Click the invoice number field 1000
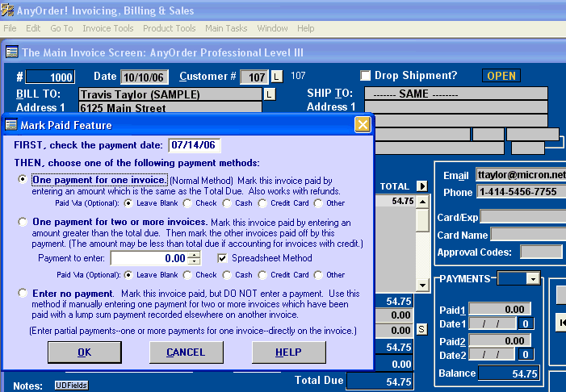 (x=50, y=77)
